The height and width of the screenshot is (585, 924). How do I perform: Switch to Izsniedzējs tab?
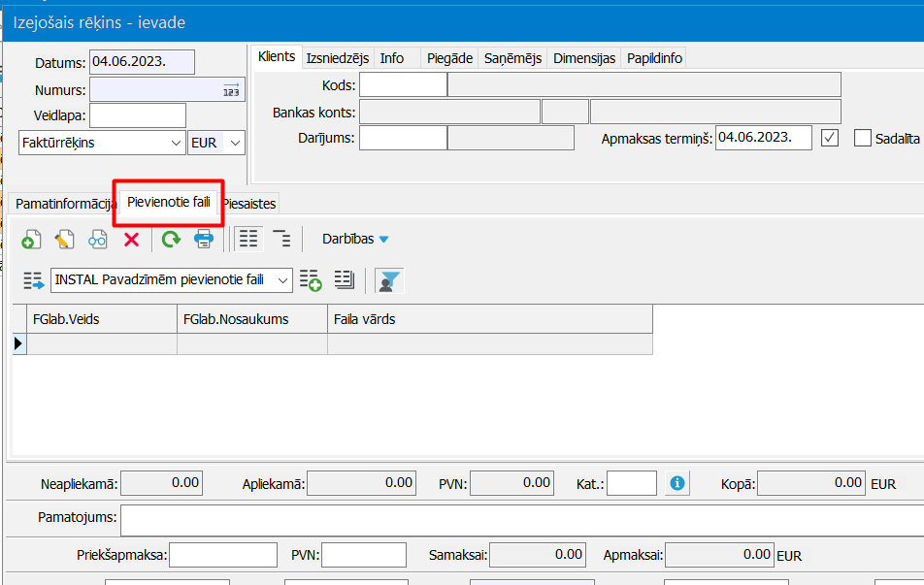coord(338,58)
